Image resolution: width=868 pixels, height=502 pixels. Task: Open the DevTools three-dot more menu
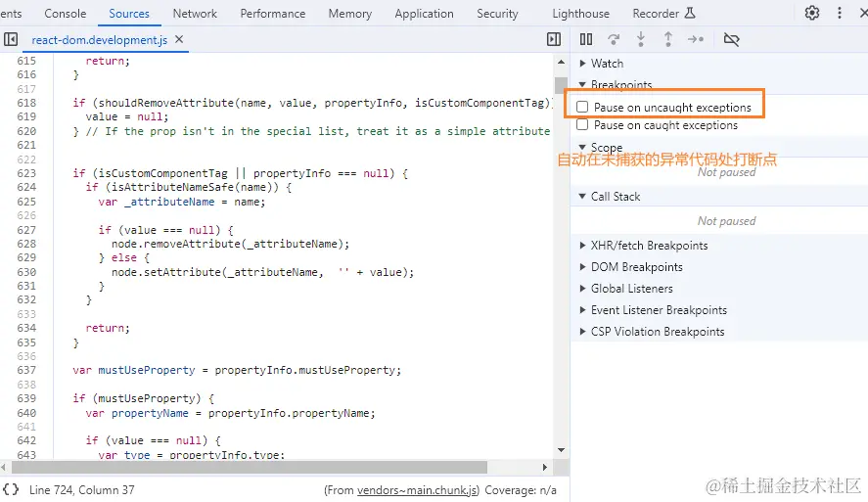[x=840, y=13]
